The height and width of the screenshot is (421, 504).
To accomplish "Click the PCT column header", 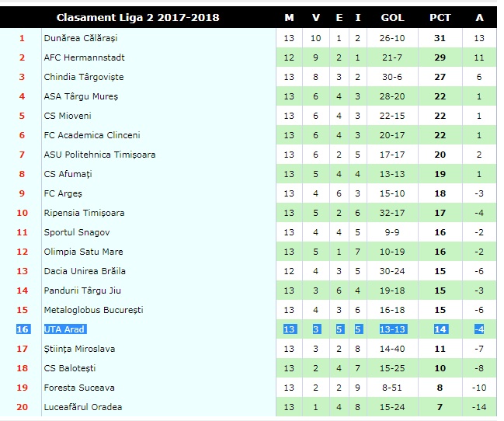I will (x=440, y=17).
